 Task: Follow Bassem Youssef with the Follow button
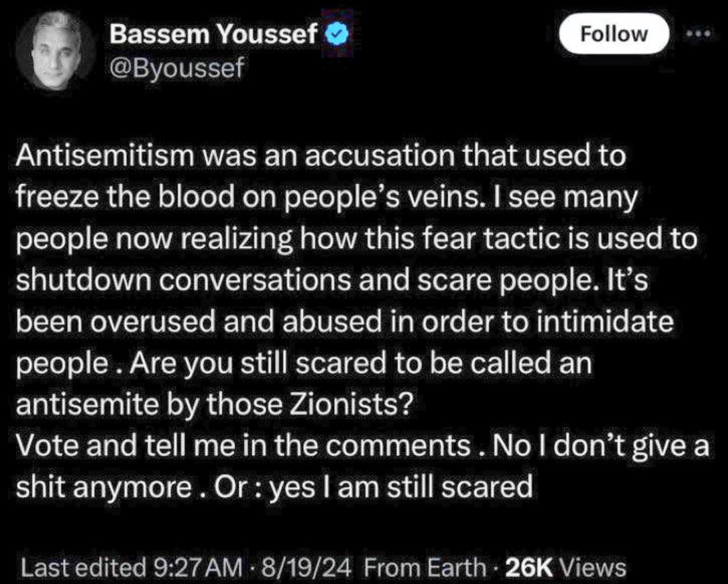coord(613,34)
